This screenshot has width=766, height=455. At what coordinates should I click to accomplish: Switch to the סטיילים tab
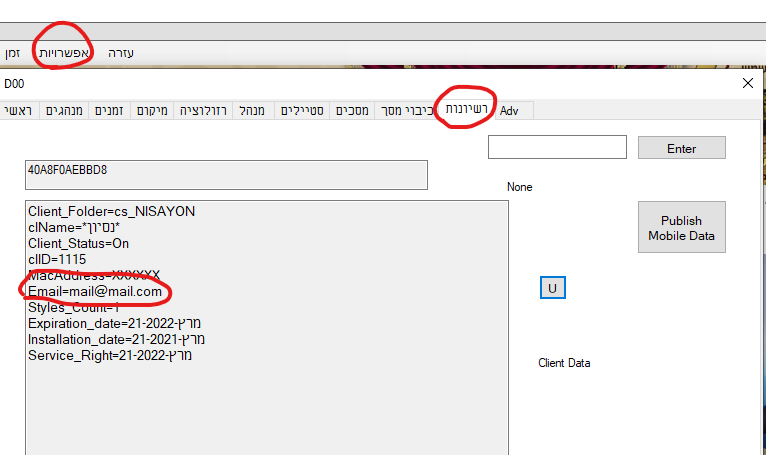[x=302, y=110]
